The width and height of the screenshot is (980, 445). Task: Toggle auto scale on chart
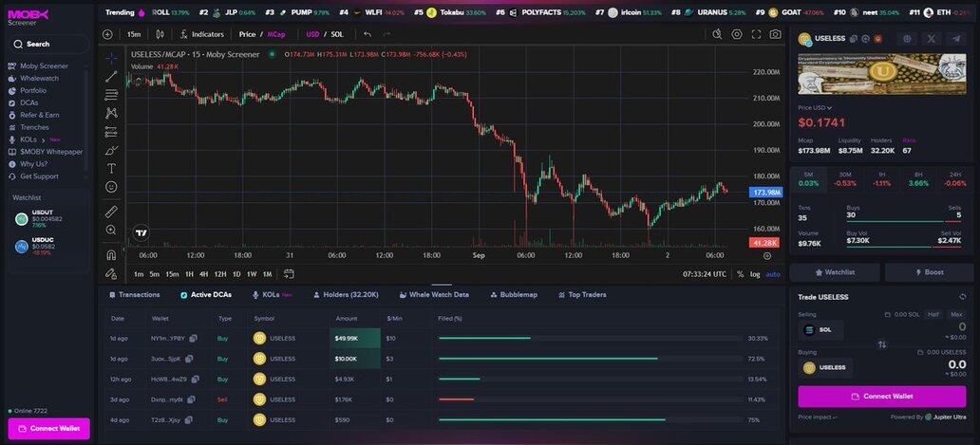pos(773,274)
